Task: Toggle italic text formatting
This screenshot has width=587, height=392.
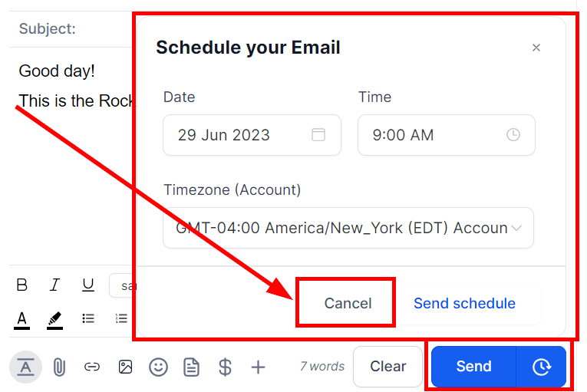Action: tap(55, 285)
